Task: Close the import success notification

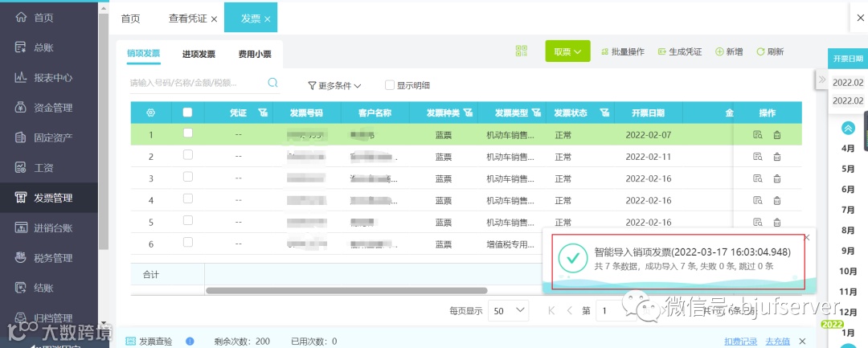Action: pos(807,237)
